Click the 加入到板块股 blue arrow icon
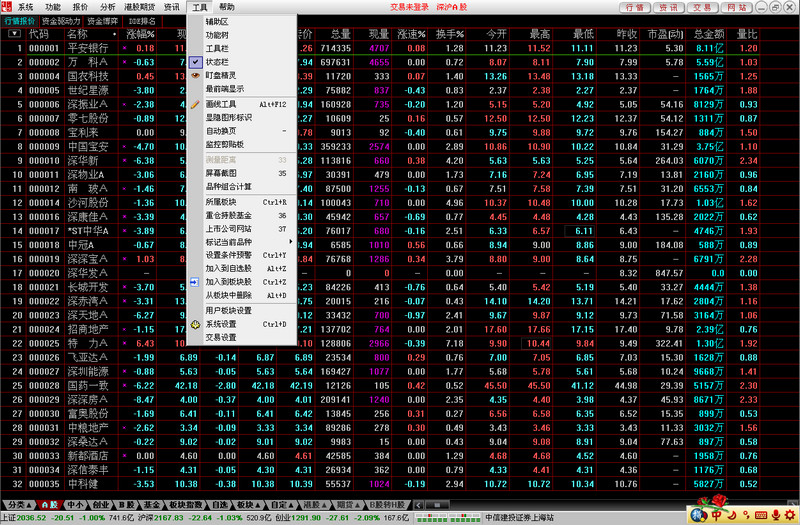The image size is (800, 525). (194, 282)
